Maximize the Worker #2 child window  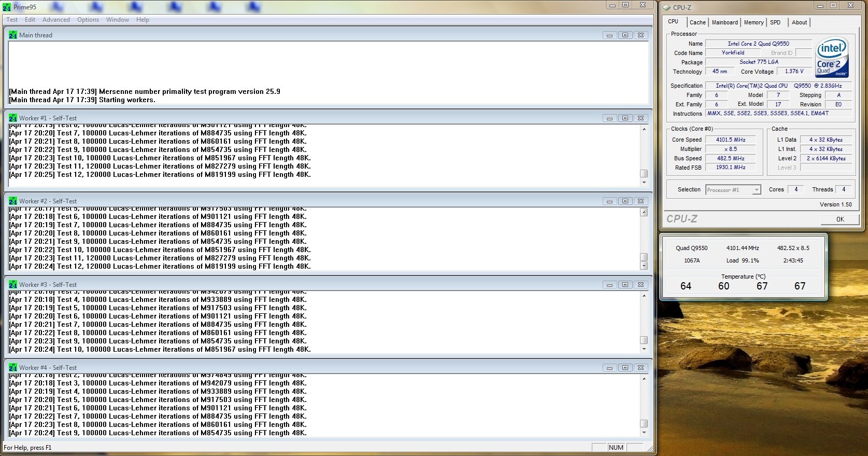[x=625, y=201]
